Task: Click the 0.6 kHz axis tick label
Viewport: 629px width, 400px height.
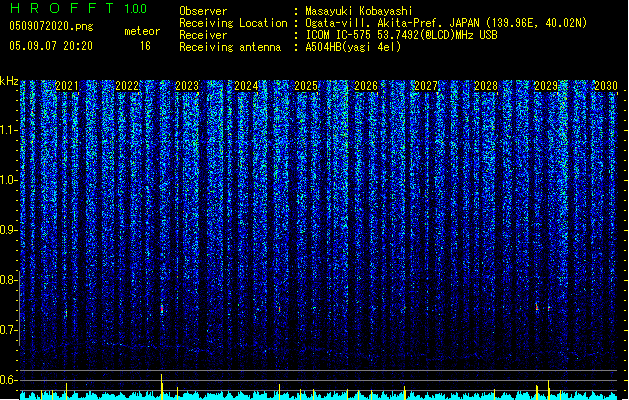Action: [9, 380]
